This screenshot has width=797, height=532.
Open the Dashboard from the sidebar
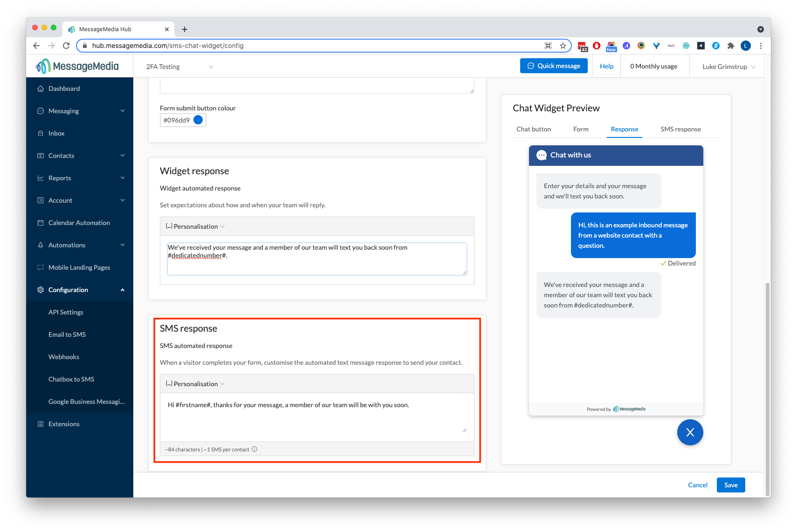click(64, 88)
